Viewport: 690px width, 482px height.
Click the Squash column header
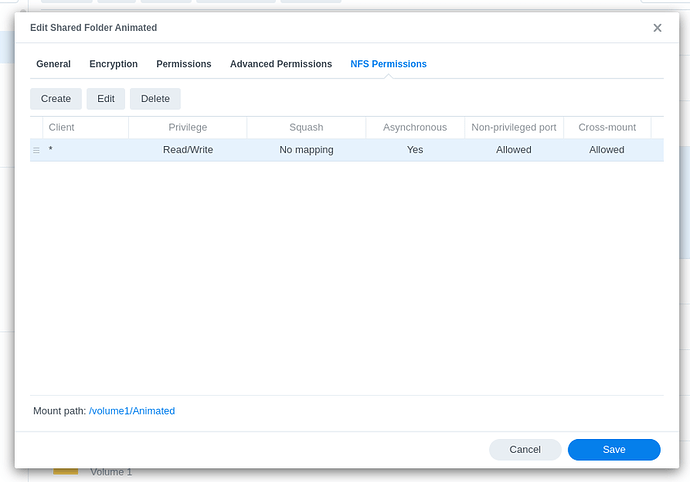306,127
